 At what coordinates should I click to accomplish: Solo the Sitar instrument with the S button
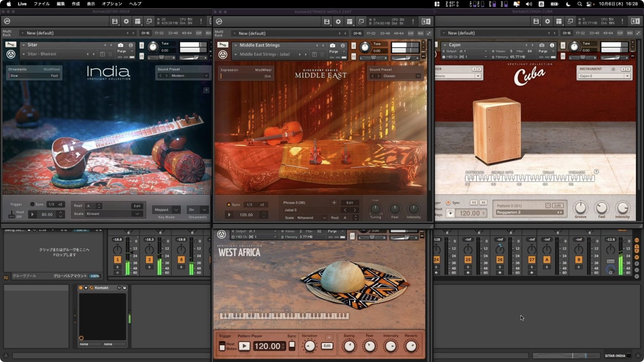coord(142,45)
